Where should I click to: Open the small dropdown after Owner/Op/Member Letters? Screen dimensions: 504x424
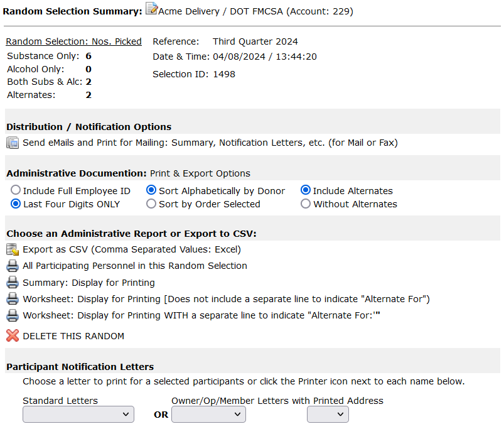point(328,415)
